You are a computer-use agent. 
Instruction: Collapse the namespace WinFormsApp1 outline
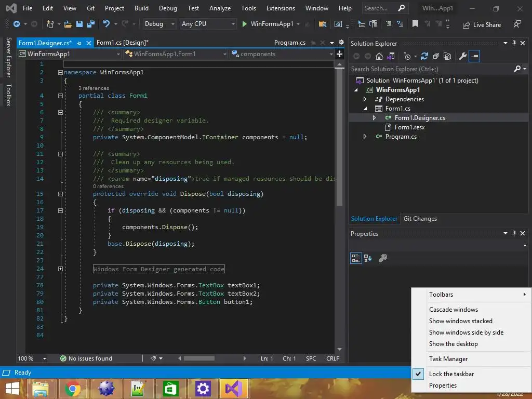point(60,72)
